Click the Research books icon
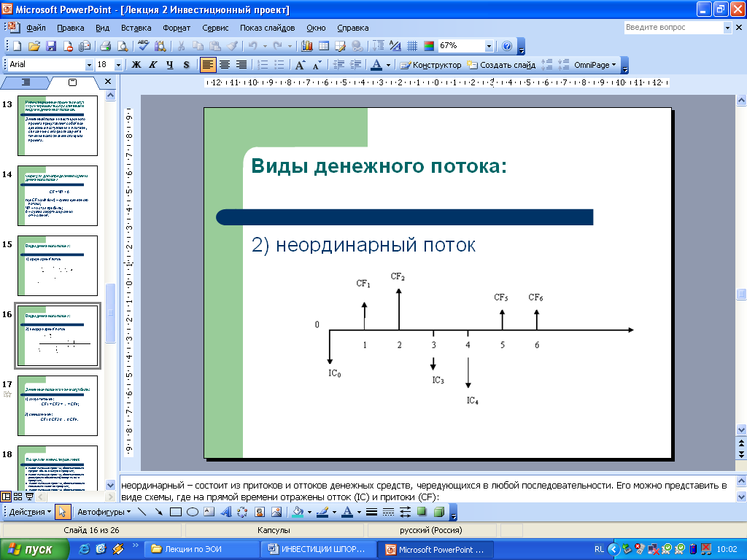Viewport: 747px width, 560px height. 160,46
